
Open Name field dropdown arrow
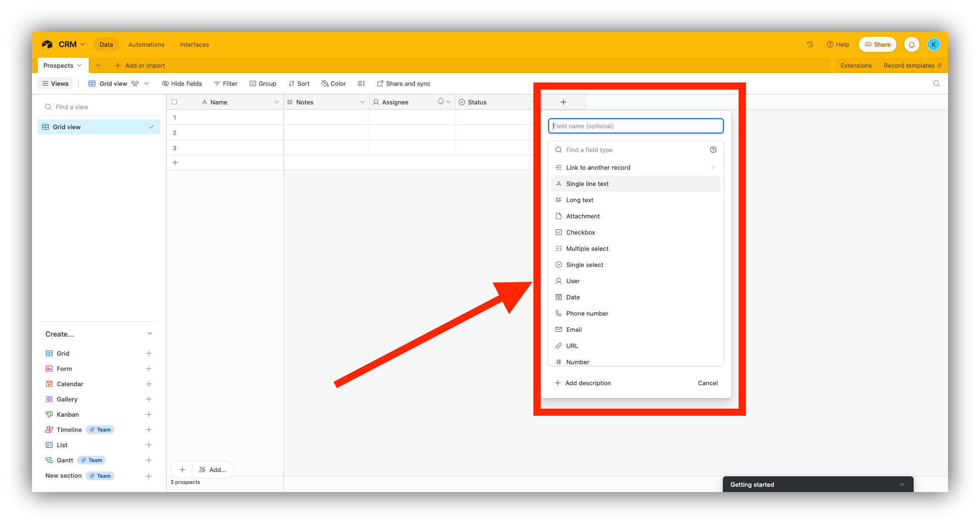point(276,102)
